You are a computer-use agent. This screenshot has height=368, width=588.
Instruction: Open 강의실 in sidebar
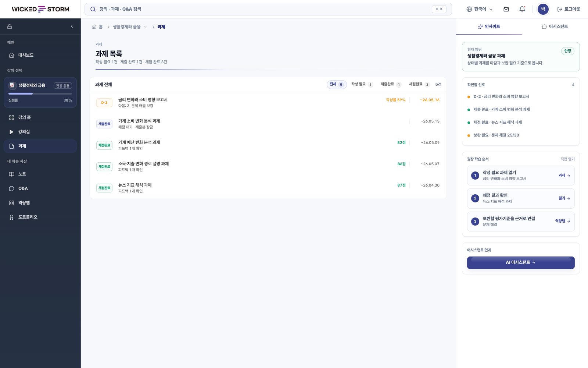40,132
